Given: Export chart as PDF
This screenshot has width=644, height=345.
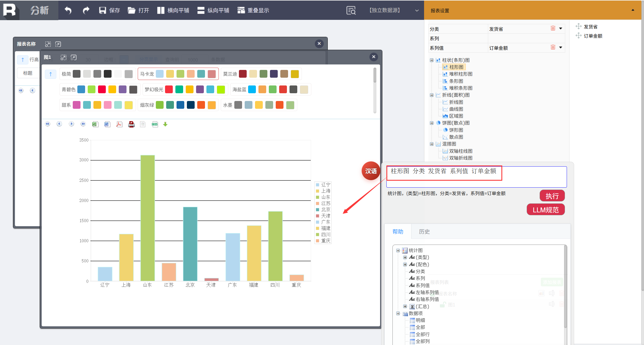Looking at the screenshot, I should (119, 124).
